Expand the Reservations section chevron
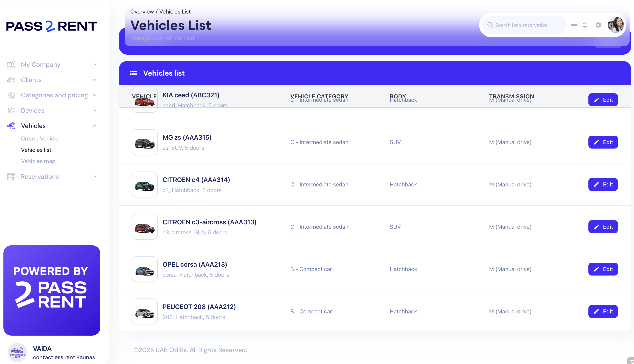This screenshot has height=364, width=634. coord(95,177)
